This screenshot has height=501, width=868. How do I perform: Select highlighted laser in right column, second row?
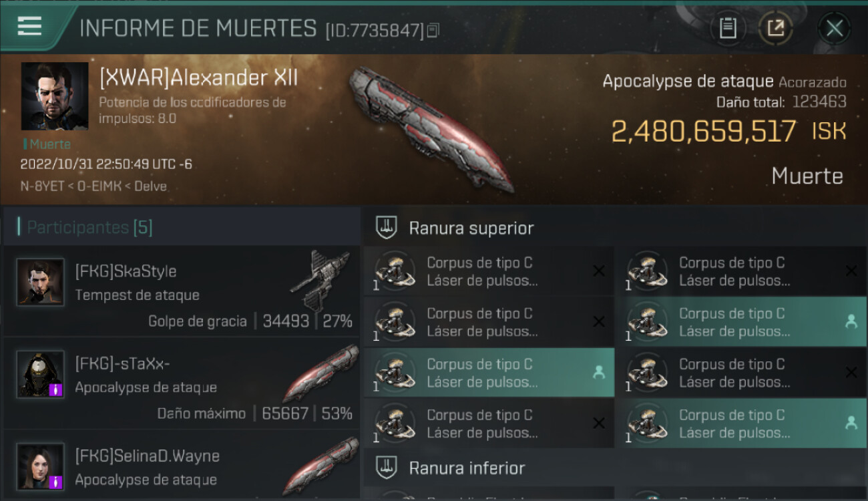[x=741, y=322]
